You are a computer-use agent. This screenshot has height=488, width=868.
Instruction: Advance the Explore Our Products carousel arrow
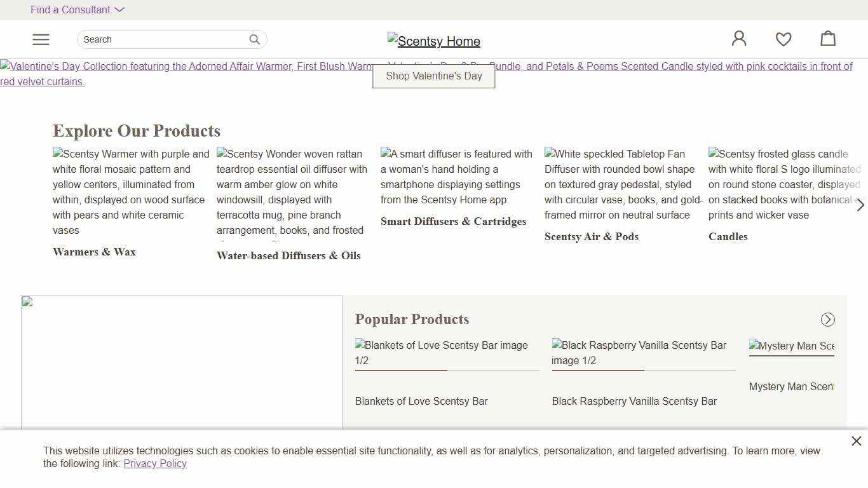click(x=860, y=205)
